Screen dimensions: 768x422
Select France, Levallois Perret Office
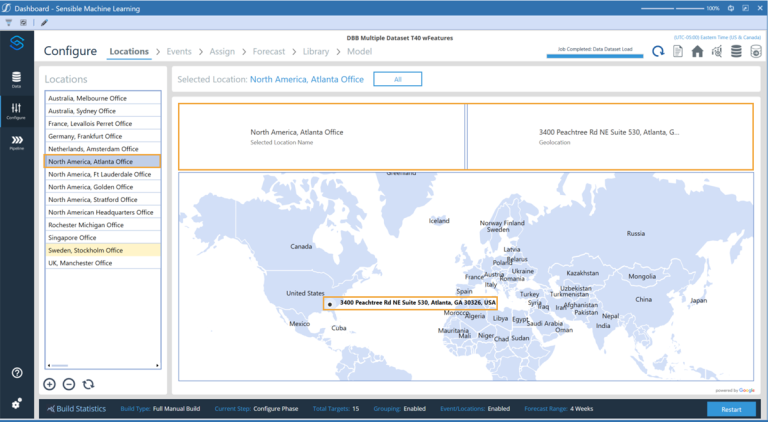(103, 123)
